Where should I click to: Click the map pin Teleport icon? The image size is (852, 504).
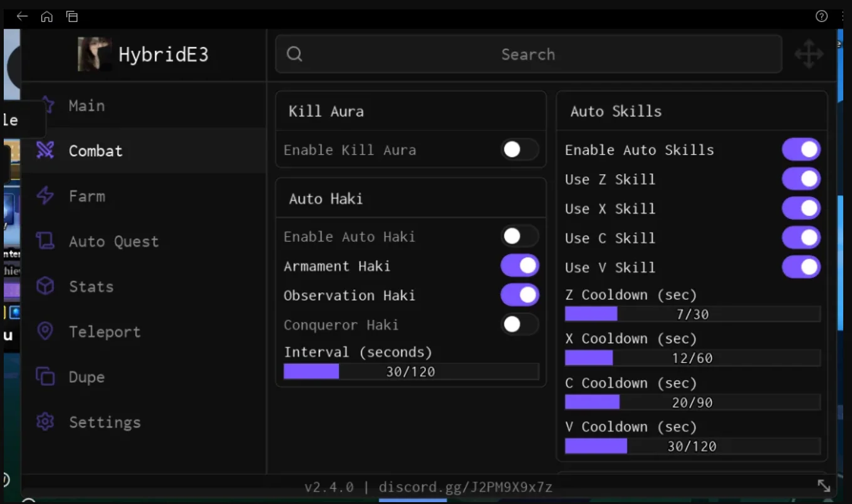(45, 331)
